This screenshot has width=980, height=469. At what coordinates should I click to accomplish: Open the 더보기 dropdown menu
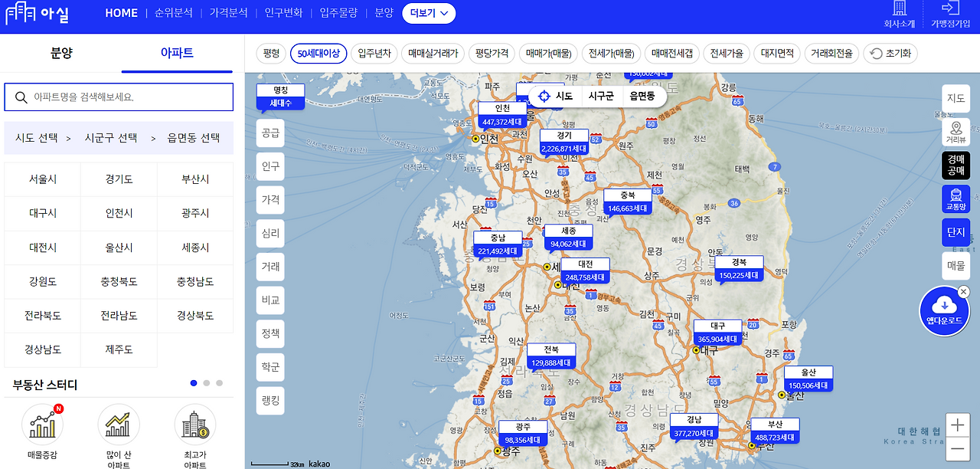(429, 13)
